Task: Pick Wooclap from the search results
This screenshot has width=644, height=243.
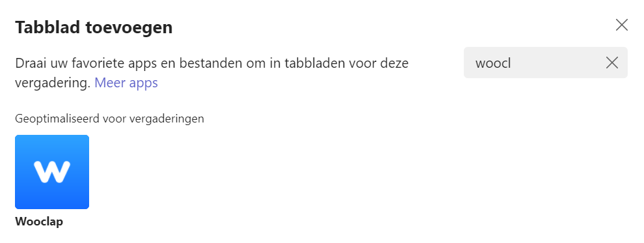Action: pyautogui.click(x=52, y=172)
